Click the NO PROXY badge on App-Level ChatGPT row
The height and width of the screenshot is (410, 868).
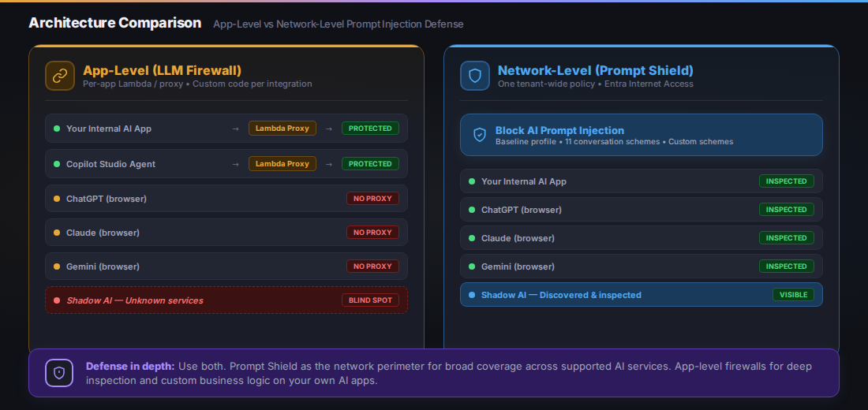(x=372, y=198)
